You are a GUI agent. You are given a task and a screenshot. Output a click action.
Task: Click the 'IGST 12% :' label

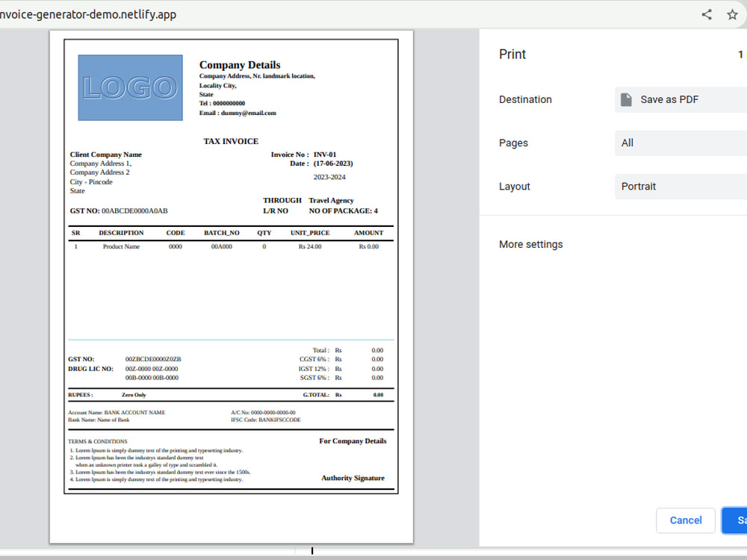tap(314, 369)
